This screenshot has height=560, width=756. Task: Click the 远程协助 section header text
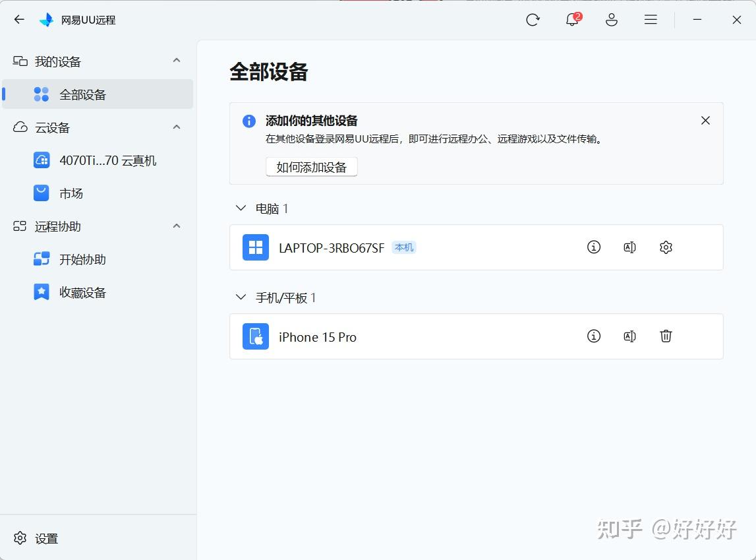pos(58,227)
